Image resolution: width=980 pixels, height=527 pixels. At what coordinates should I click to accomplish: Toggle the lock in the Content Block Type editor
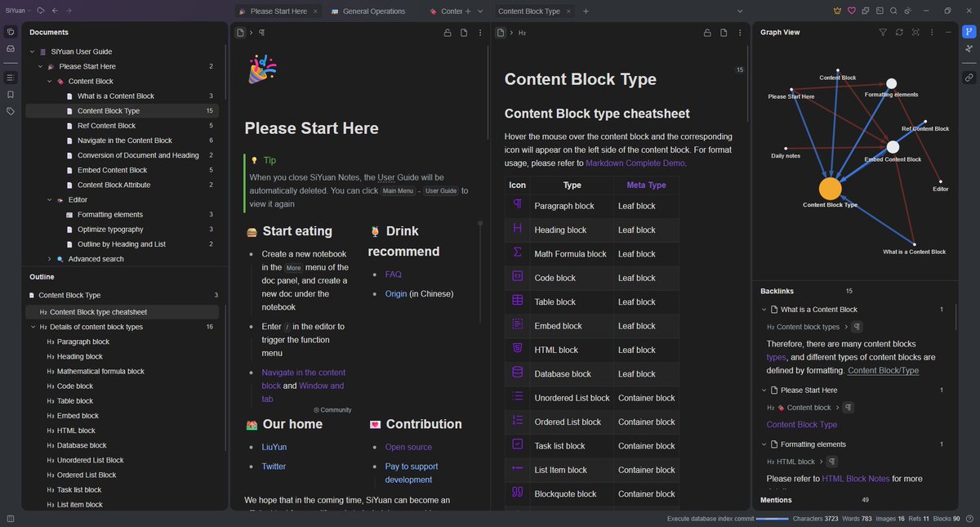pos(708,33)
